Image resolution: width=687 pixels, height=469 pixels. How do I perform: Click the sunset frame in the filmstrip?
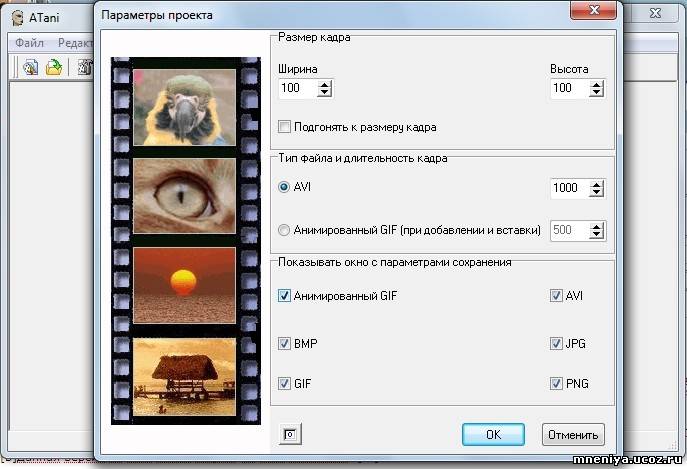[184, 285]
